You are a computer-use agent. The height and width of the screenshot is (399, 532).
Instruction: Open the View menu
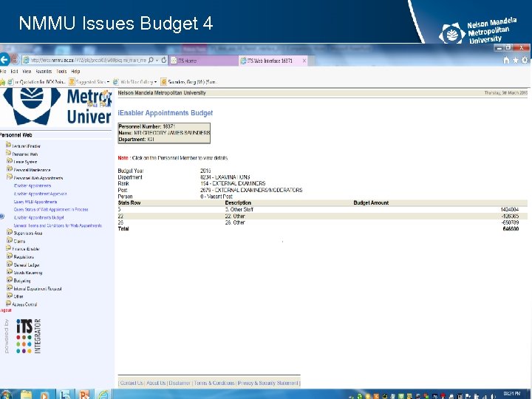pos(27,71)
